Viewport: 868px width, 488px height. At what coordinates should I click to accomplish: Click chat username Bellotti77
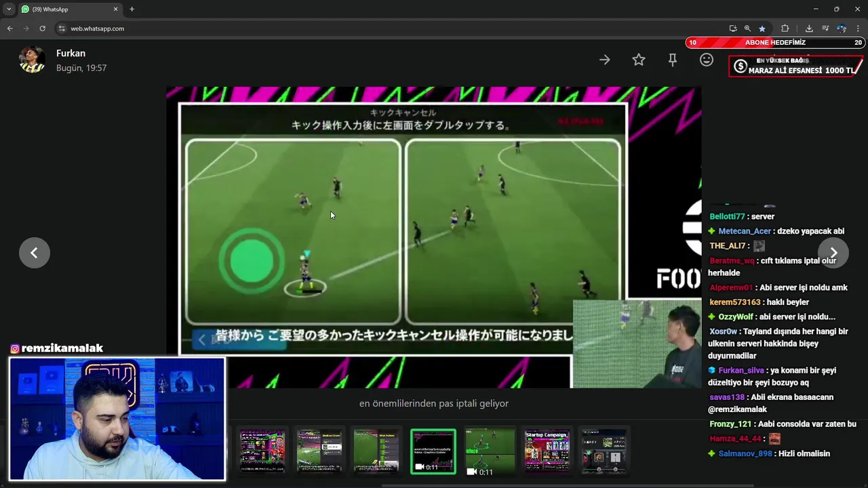[x=727, y=216]
